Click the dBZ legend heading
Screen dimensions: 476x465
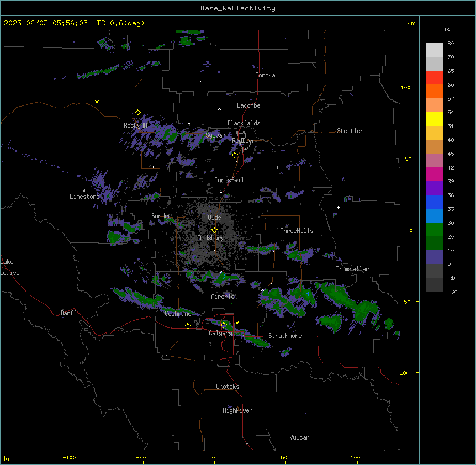pos(447,29)
